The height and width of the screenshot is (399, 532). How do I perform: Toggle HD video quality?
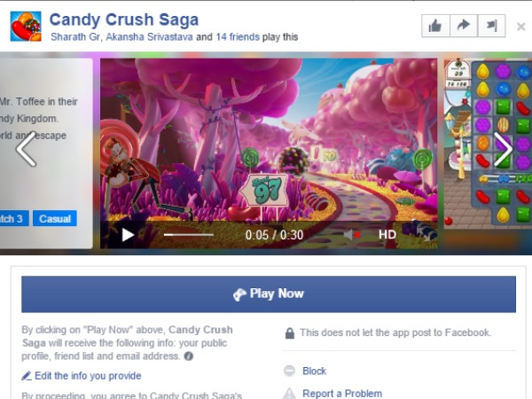pyautogui.click(x=387, y=234)
